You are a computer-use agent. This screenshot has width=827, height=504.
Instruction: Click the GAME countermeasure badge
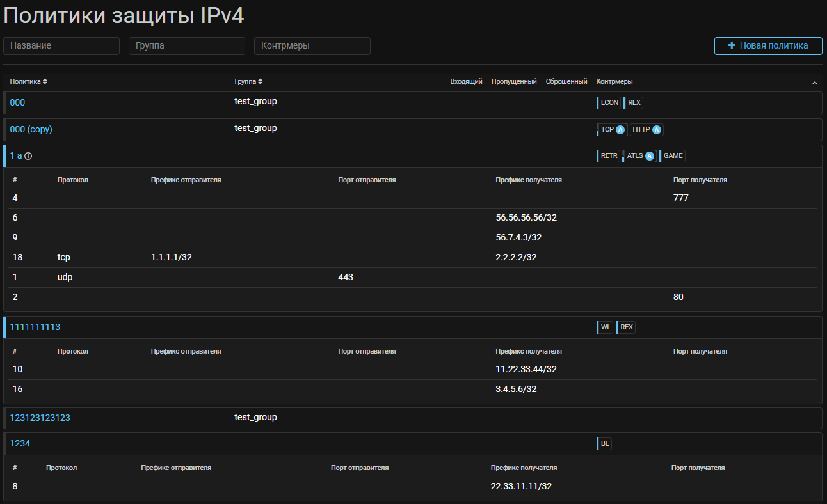tap(673, 156)
